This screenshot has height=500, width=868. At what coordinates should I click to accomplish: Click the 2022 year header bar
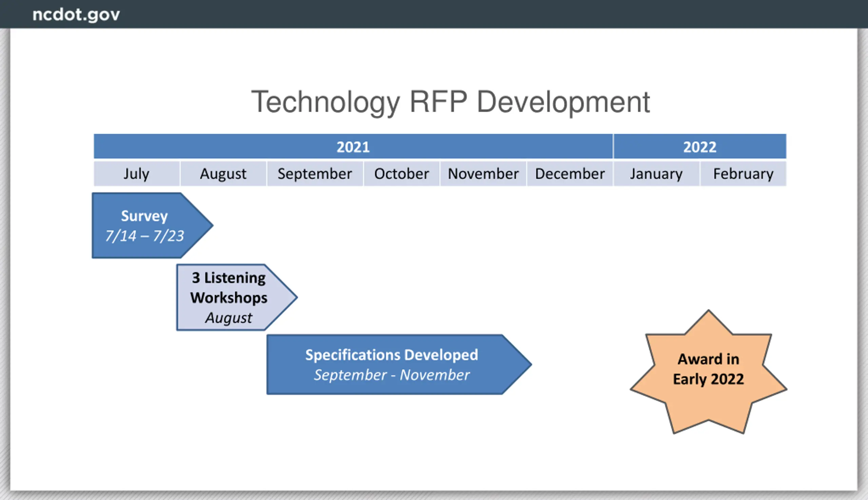700,147
